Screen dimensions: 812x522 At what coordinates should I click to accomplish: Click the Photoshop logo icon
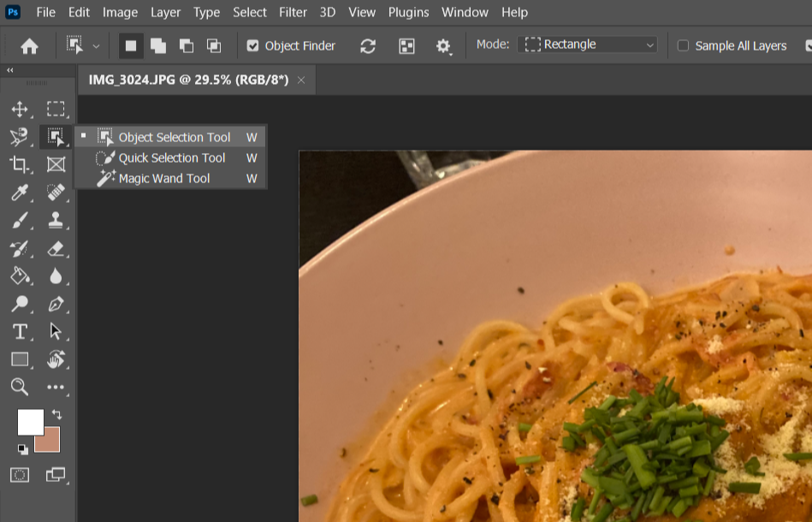[13, 12]
